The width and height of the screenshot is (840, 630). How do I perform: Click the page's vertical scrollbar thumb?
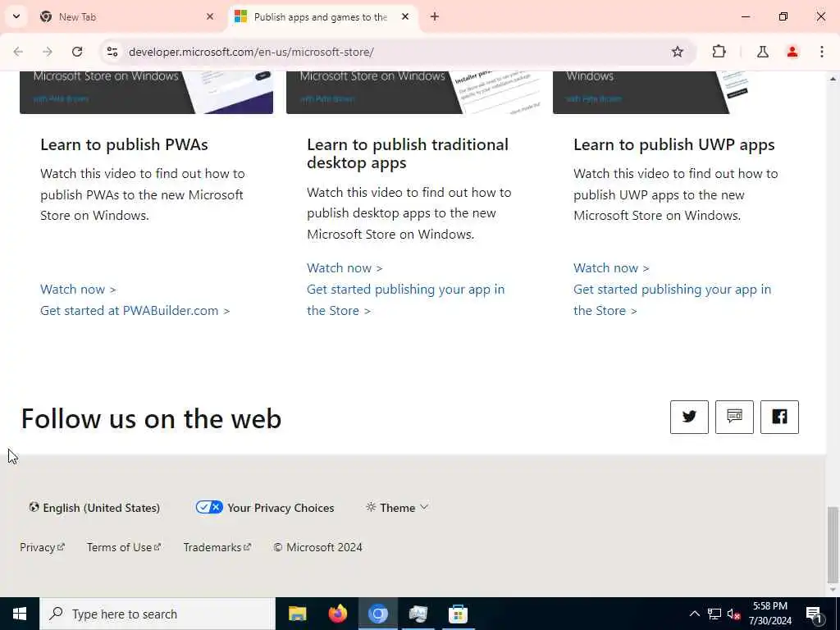tap(833, 544)
